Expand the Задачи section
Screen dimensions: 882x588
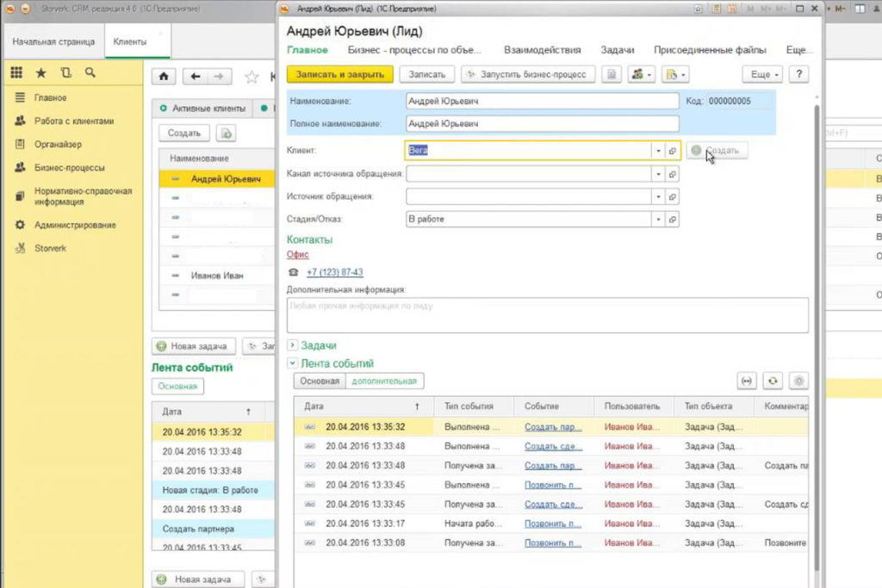292,344
